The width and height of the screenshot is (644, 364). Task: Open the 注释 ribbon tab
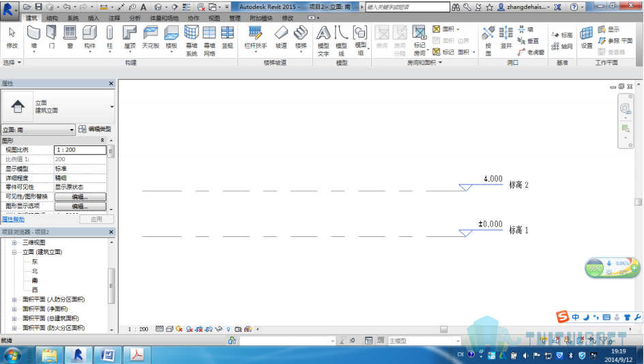(114, 18)
